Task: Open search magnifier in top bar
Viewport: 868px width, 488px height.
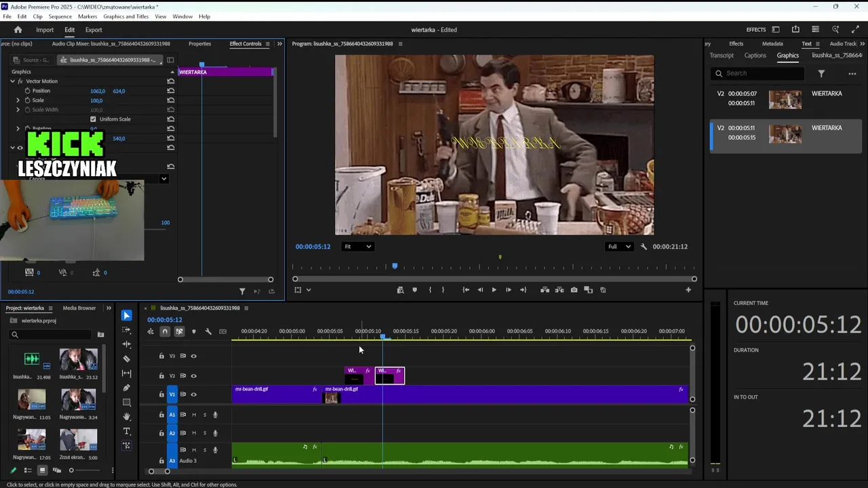Action: [835, 30]
